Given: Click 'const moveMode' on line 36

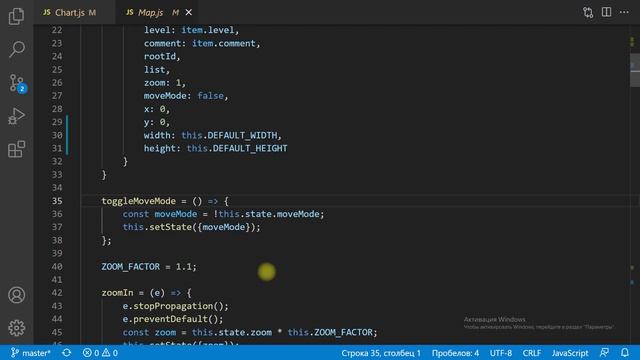Looking at the screenshot, I should coord(160,214).
